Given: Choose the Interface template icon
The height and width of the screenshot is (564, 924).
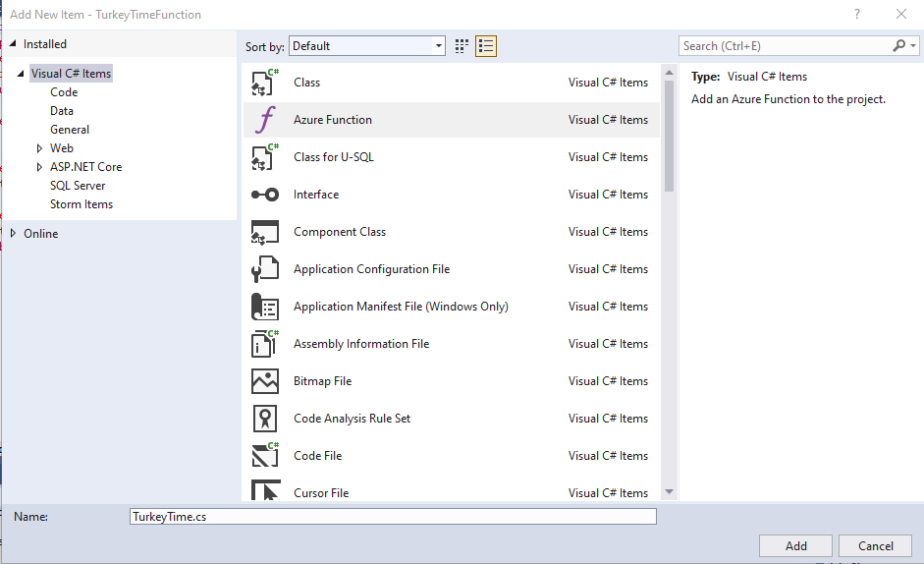Looking at the screenshot, I should [264, 195].
